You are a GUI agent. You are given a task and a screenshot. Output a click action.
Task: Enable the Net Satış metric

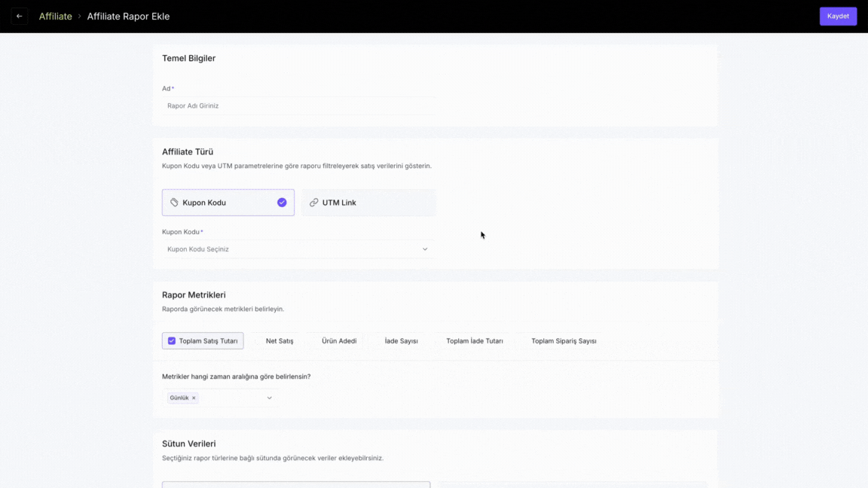(279, 341)
